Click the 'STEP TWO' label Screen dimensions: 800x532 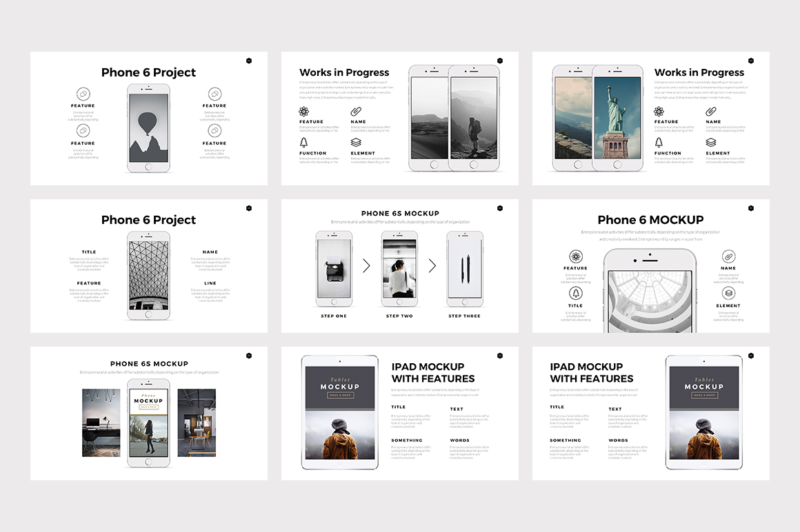399,316
